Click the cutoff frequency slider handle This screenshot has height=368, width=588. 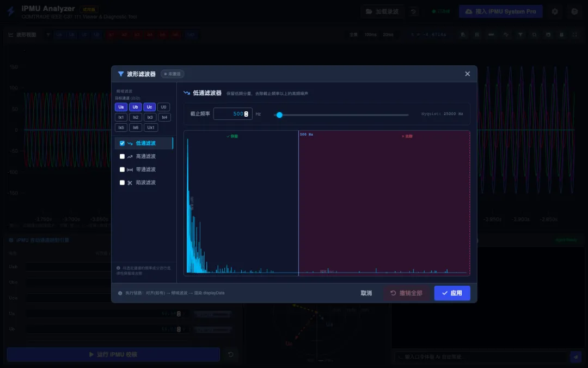[x=279, y=115]
